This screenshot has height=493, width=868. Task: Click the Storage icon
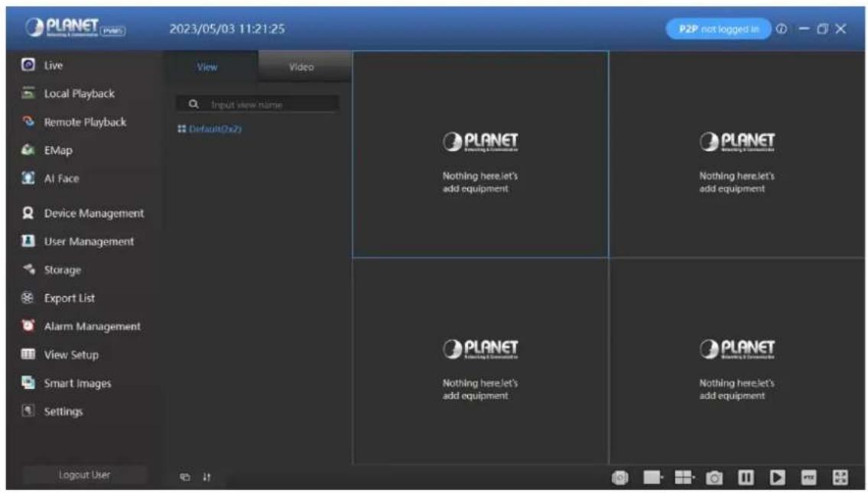[x=28, y=270]
